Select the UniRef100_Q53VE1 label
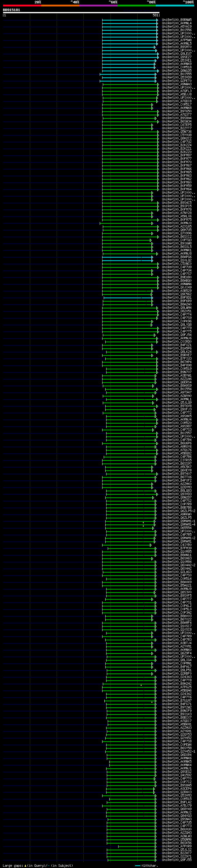The height and width of the screenshot is (868, 197). point(177,61)
